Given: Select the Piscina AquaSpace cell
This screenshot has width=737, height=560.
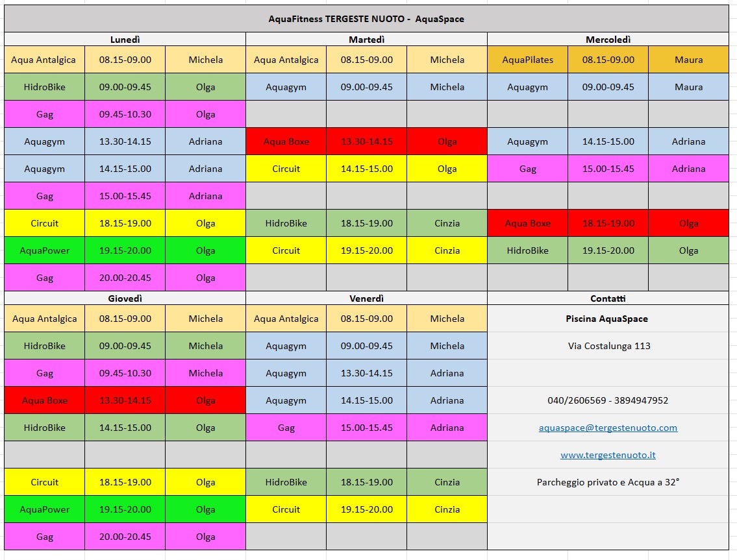Looking at the screenshot, I should pyautogui.click(x=608, y=319).
